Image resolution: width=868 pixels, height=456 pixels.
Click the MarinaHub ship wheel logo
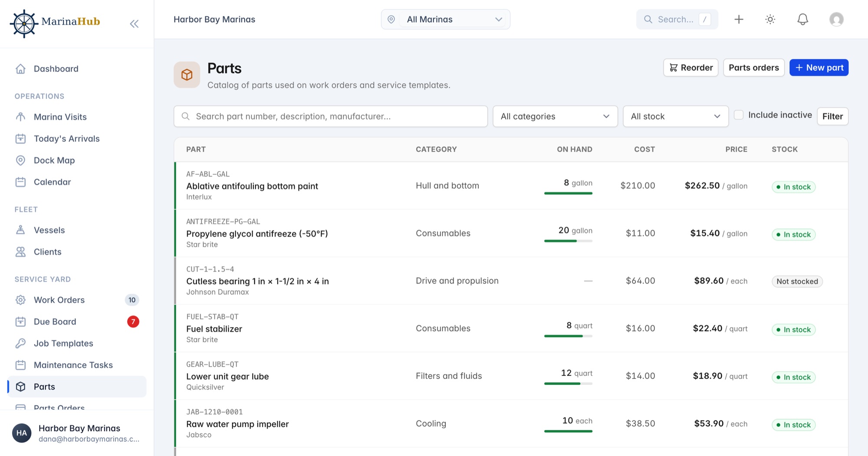(24, 24)
